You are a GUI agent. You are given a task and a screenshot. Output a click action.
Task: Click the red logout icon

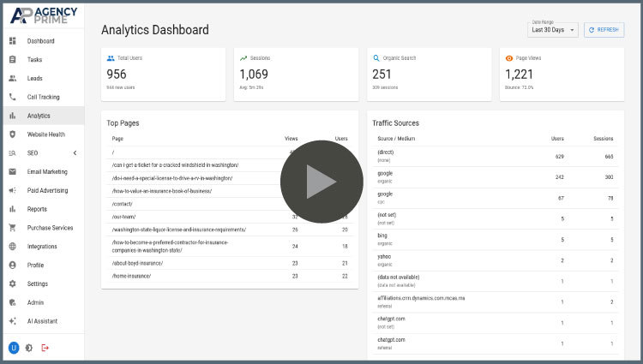pyautogui.click(x=45, y=348)
